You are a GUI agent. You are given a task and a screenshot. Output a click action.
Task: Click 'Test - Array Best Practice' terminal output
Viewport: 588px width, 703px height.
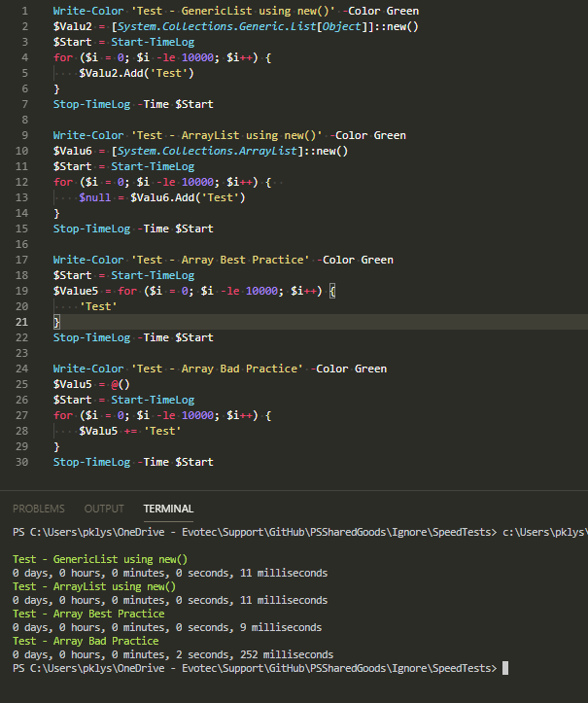88,614
